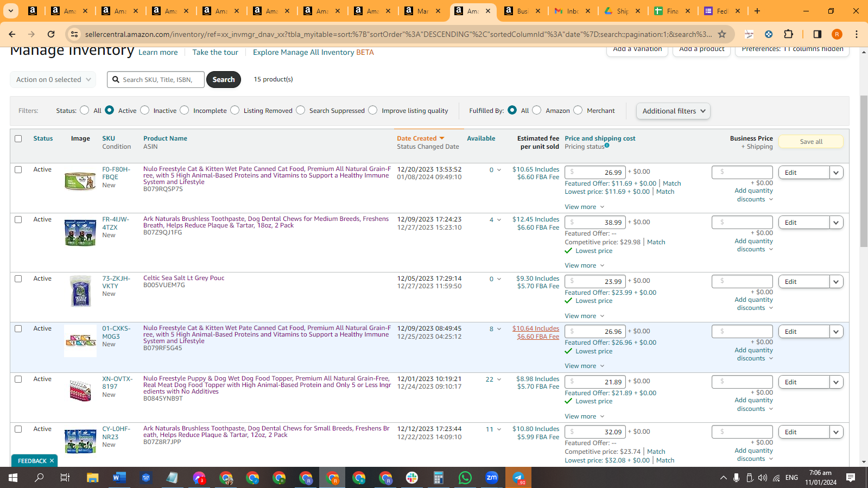Viewport: 868px width, 488px height.
Task: Select Listing Removed status filter
Action: (x=235, y=110)
